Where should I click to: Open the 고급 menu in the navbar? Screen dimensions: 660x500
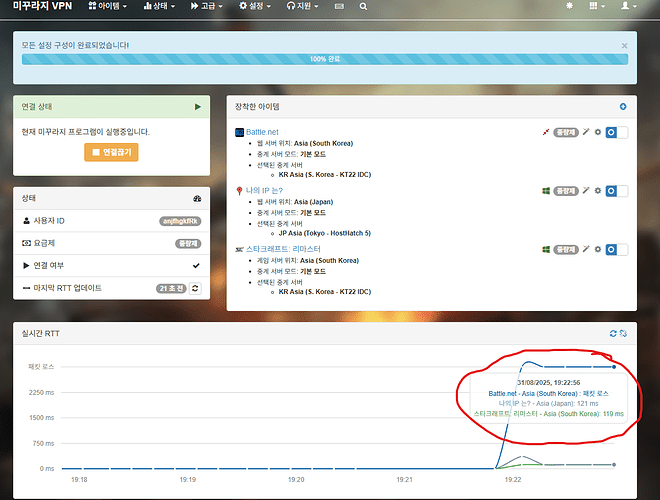coord(206,6)
